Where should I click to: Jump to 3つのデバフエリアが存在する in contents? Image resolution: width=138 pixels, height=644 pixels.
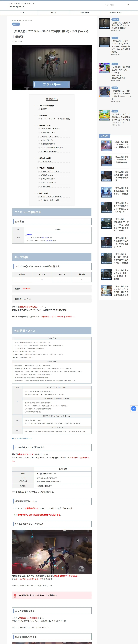click(50, 129)
